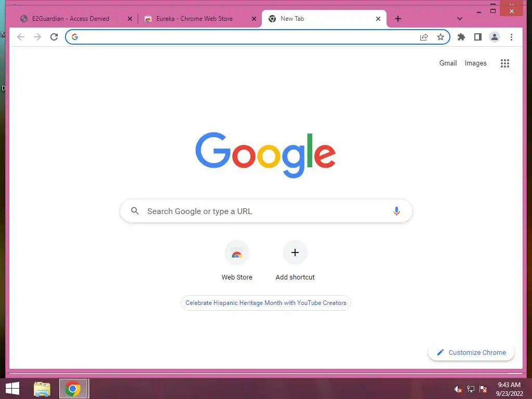Bookmark this tab with the star icon
The height and width of the screenshot is (399, 532).
point(441,37)
